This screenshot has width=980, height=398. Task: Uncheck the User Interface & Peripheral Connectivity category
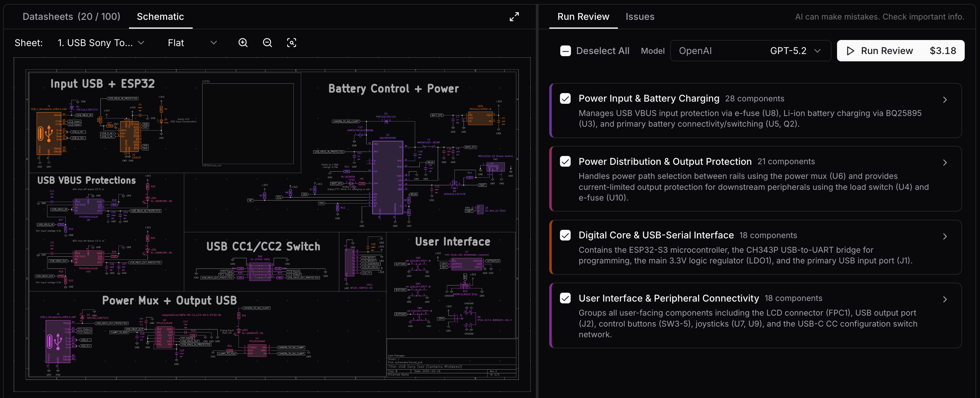565,298
